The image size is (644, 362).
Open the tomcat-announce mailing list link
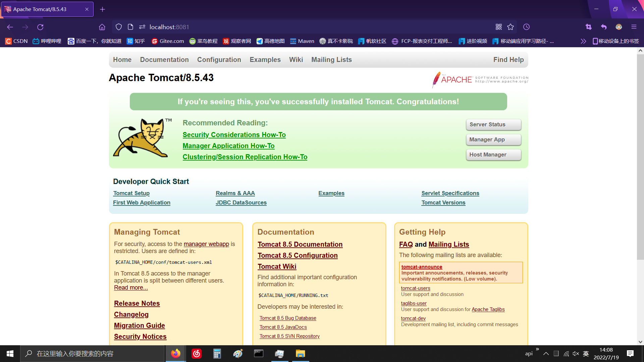point(422,267)
